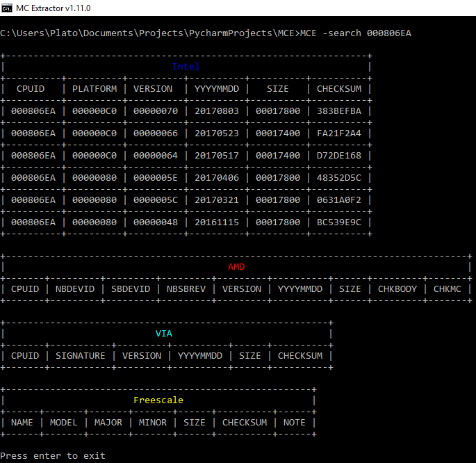Image resolution: width=476 pixels, height=463 pixels.
Task: Select date value 20170517
Action: tap(217, 156)
